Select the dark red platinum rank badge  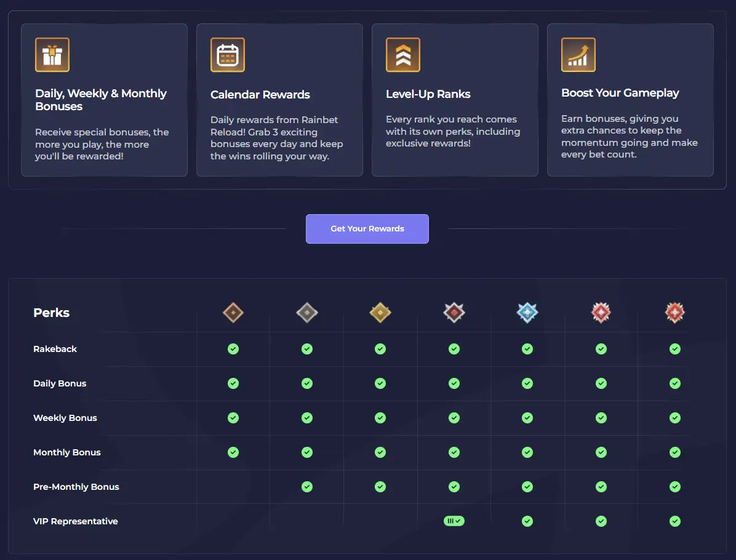(454, 312)
